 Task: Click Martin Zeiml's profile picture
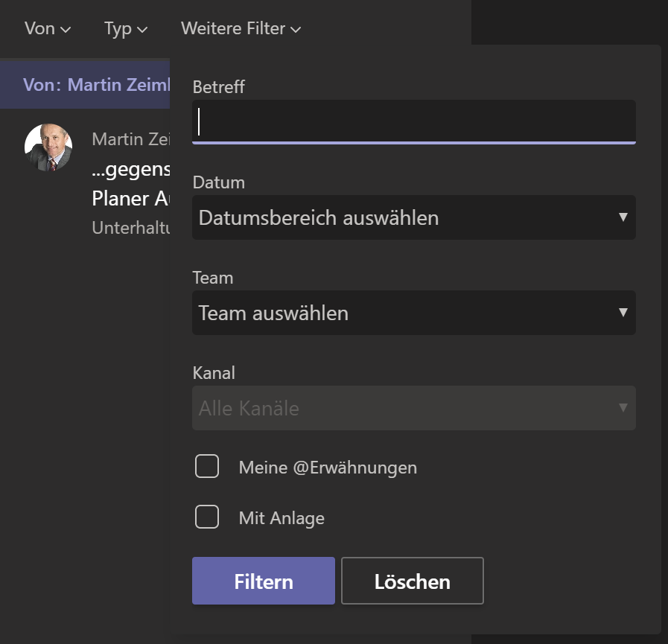point(48,147)
